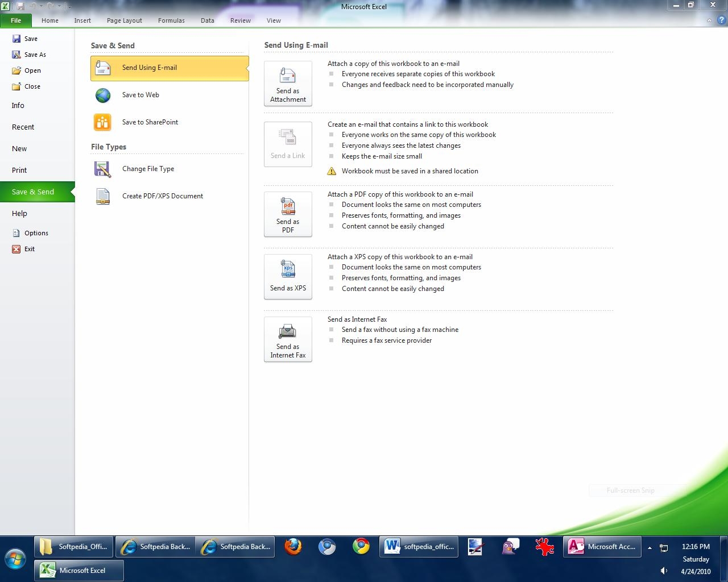Choose Change File Type option

tap(148, 169)
